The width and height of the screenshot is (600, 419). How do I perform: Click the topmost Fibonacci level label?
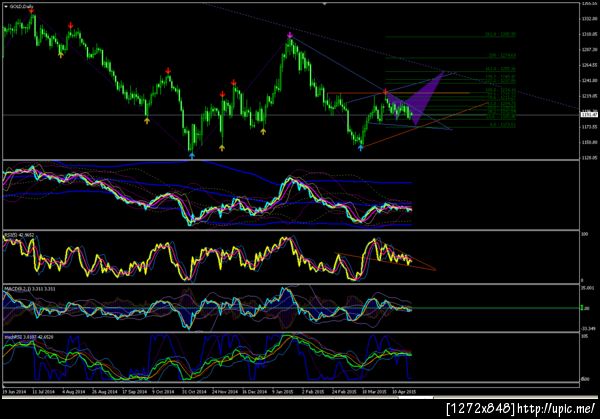pyautogui.click(x=501, y=34)
